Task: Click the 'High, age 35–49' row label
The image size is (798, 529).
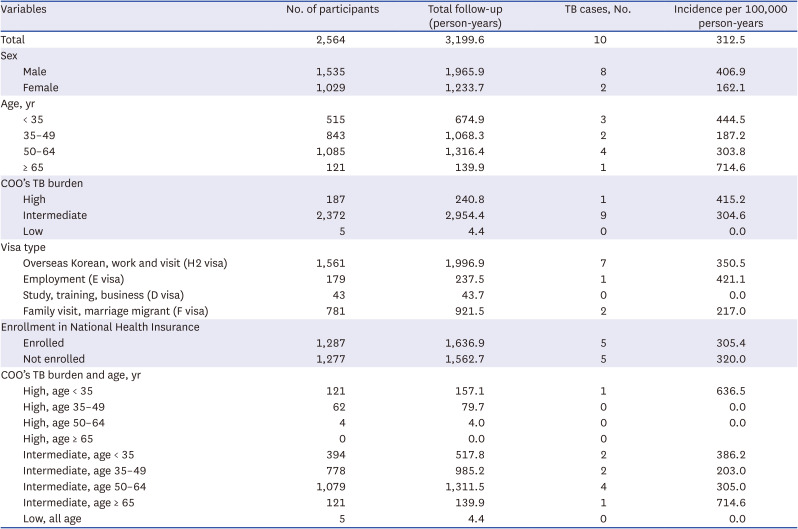Action: tap(65, 405)
